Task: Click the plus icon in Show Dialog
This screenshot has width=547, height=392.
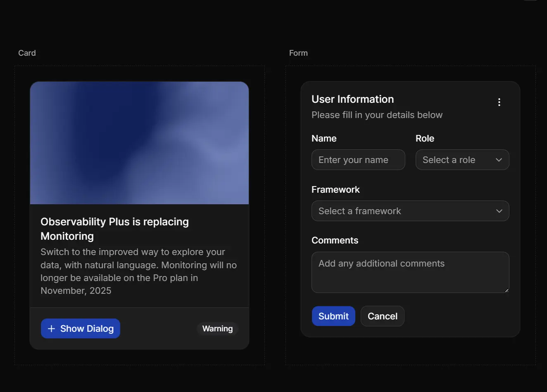Action: pos(51,328)
